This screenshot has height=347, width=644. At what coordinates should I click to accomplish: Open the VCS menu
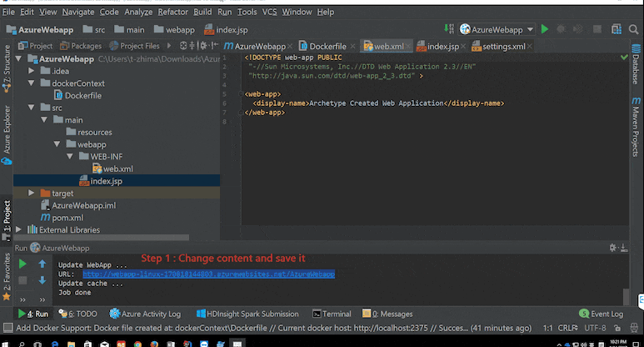pyautogui.click(x=269, y=12)
